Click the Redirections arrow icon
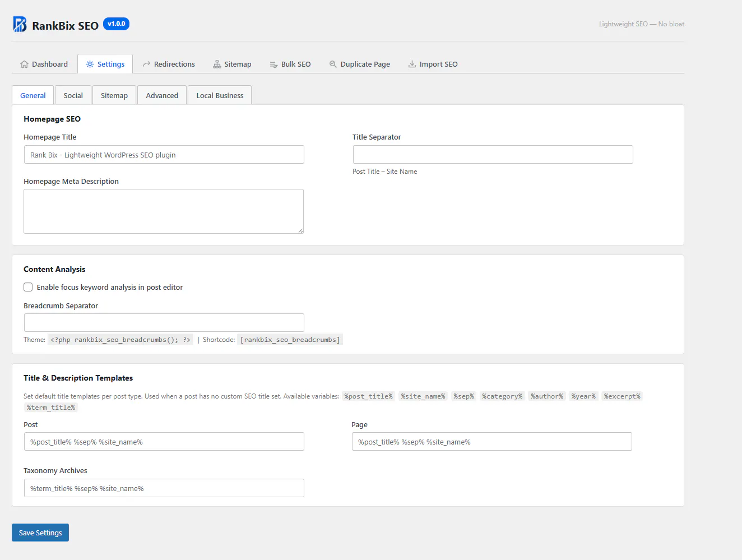The image size is (742, 560). click(x=146, y=64)
